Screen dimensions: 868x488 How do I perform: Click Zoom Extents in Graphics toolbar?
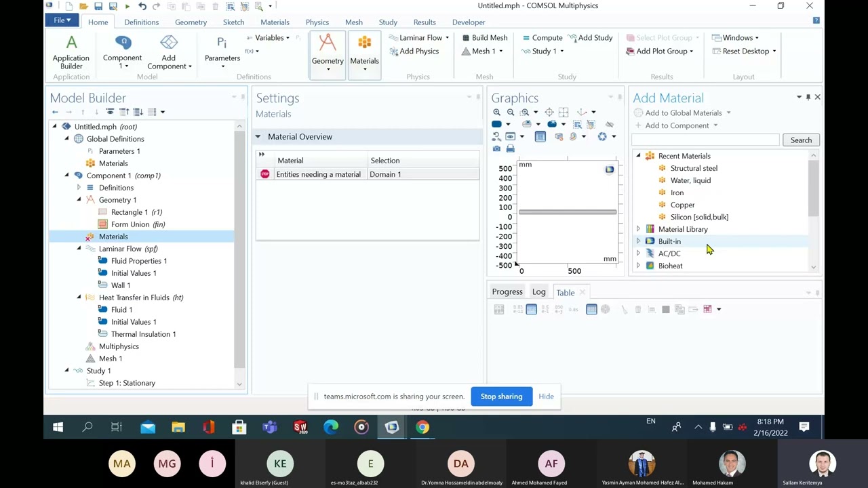click(549, 113)
